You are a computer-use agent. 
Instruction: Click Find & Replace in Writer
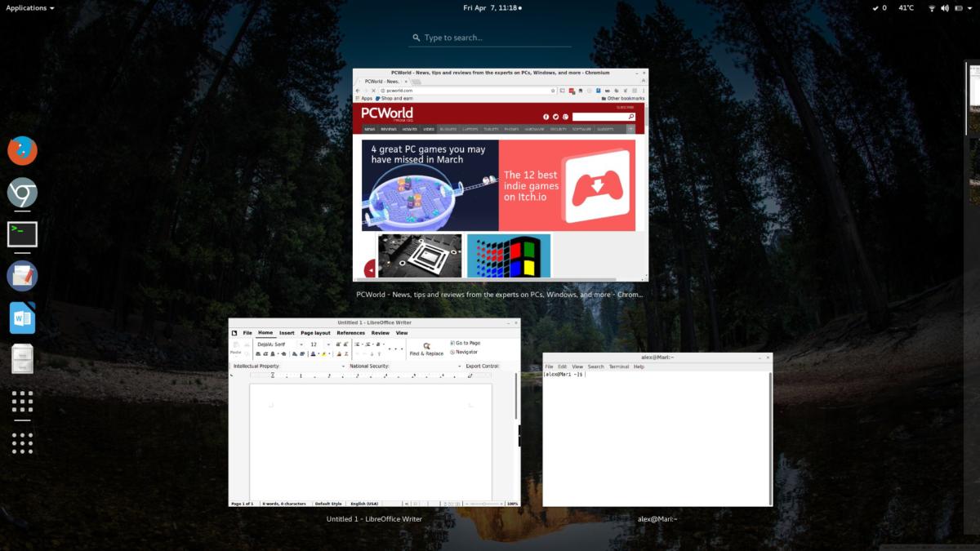pos(426,349)
